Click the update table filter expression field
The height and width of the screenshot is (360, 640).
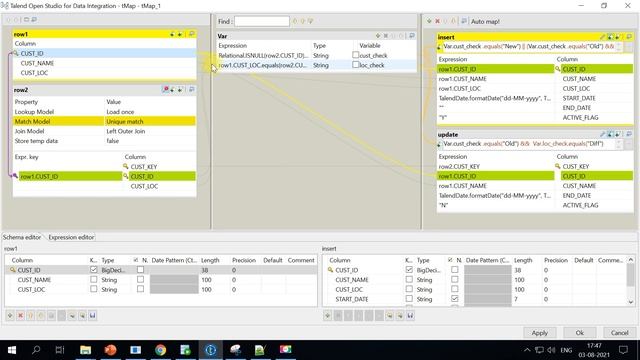pos(529,144)
